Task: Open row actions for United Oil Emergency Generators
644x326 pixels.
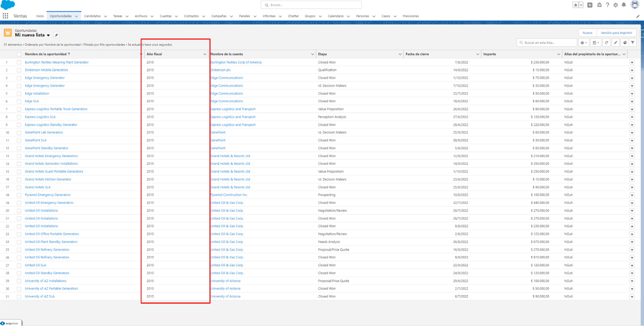Action: click(x=632, y=203)
